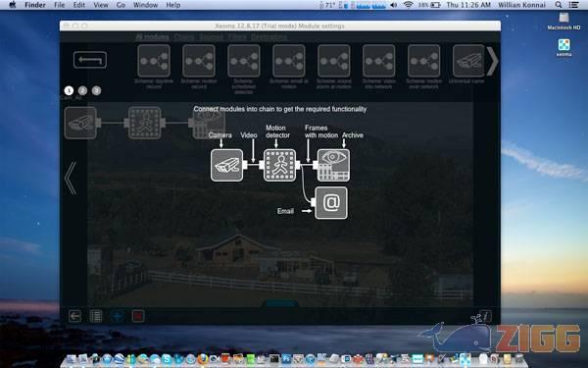Select chain page 2 indicator
The width and height of the screenshot is (588, 368).
point(82,90)
